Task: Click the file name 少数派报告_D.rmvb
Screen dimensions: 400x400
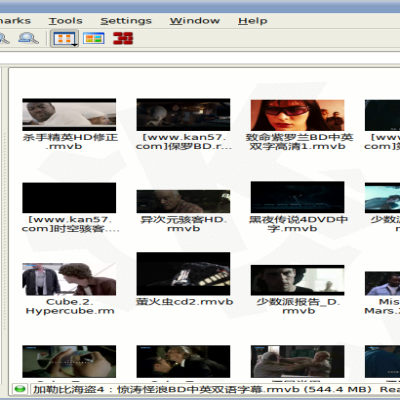Action: (298, 306)
